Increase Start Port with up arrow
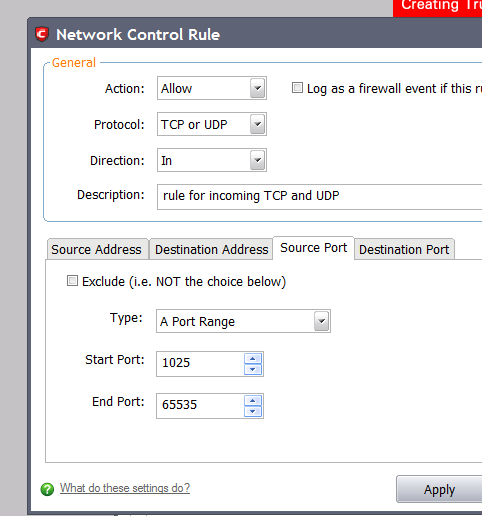 (x=253, y=359)
